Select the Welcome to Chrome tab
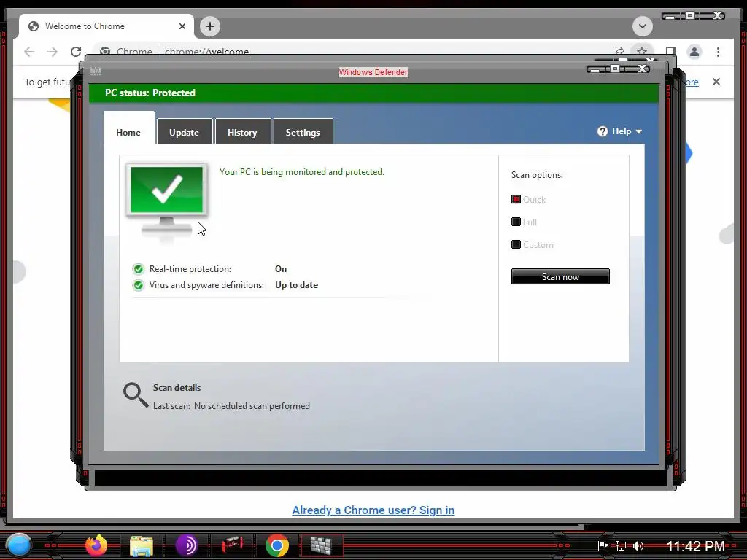The width and height of the screenshot is (747, 560). coord(107,26)
